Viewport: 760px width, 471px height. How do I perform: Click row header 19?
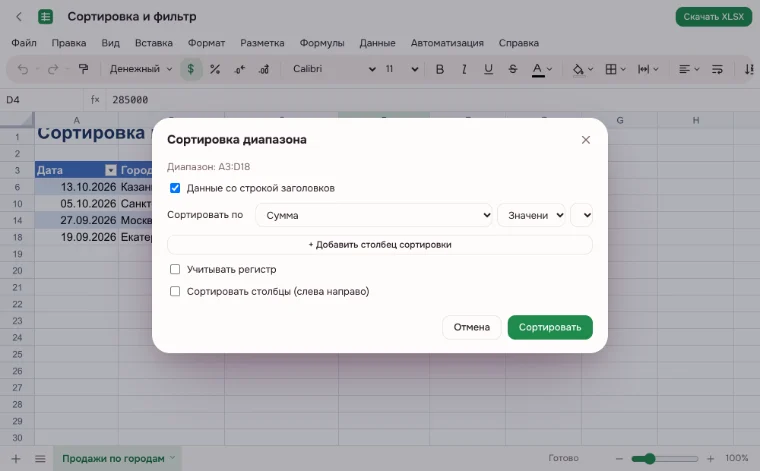pos(17,254)
